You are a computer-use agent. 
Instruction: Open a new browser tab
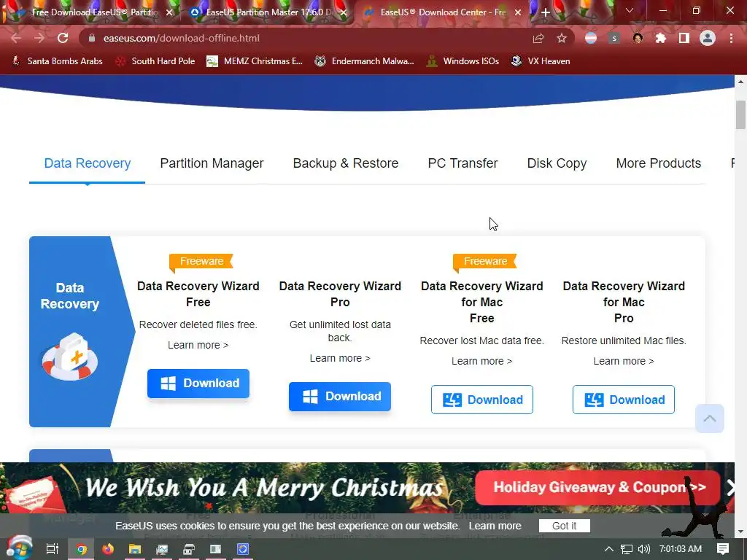click(x=546, y=12)
